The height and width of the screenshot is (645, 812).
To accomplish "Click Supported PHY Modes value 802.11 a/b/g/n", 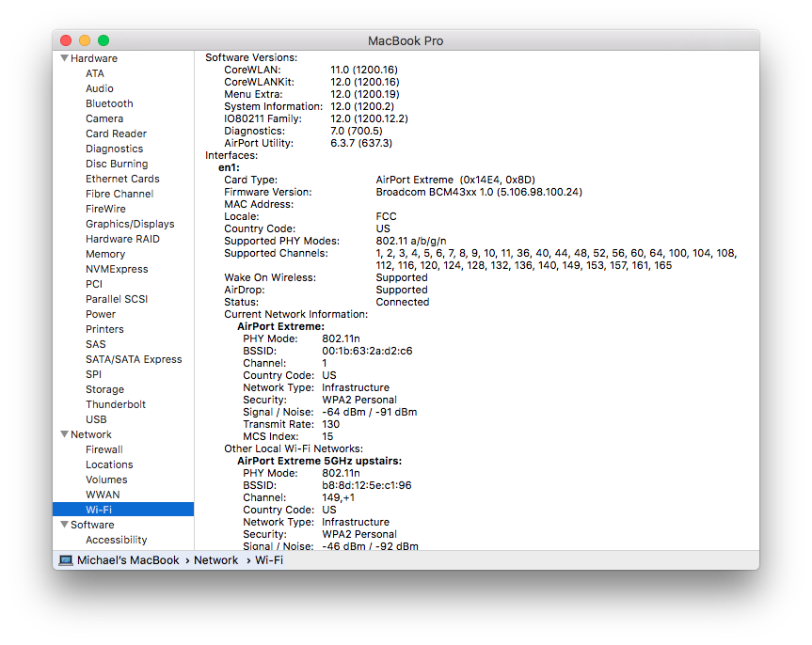I will [x=411, y=241].
